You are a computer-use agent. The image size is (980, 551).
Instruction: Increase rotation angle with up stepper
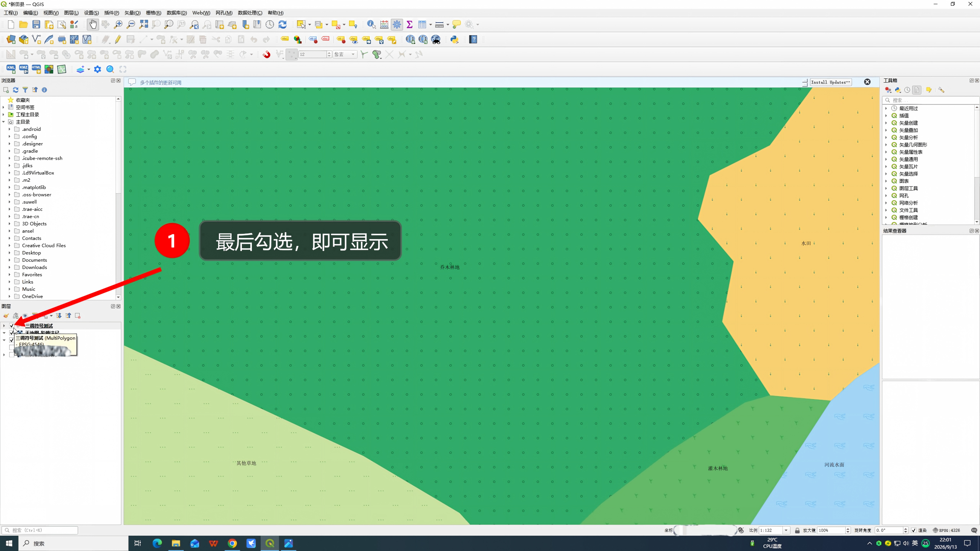(905, 528)
